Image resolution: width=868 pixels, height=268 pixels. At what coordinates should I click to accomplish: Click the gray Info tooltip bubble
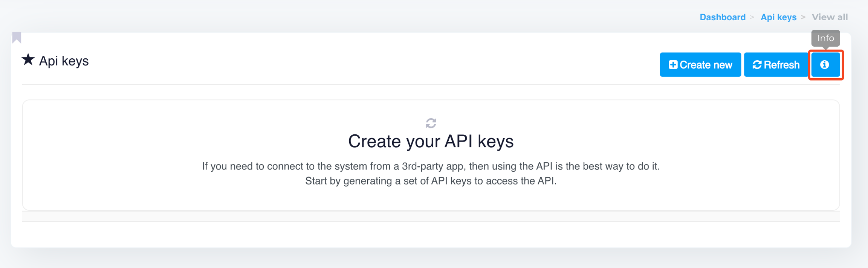[x=825, y=38]
